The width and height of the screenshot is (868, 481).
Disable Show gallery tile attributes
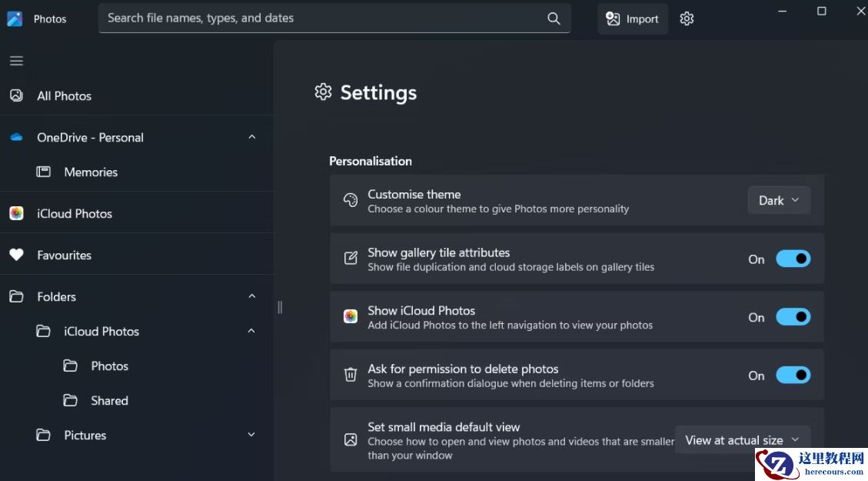pos(793,259)
